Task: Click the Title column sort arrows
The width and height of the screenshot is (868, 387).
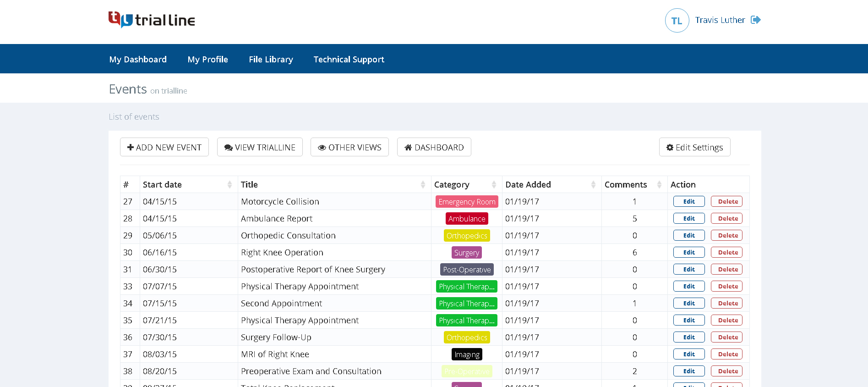Action: [x=423, y=184]
